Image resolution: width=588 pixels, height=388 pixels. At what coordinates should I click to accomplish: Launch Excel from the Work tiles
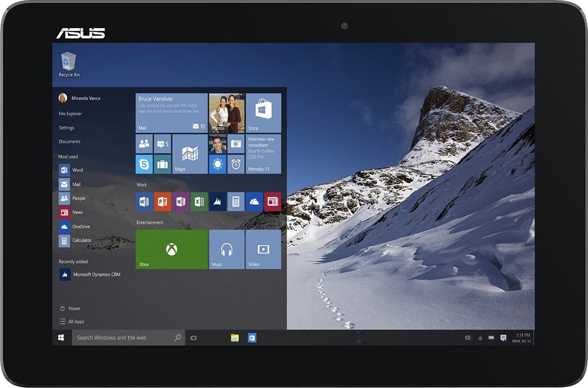[199, 201]
